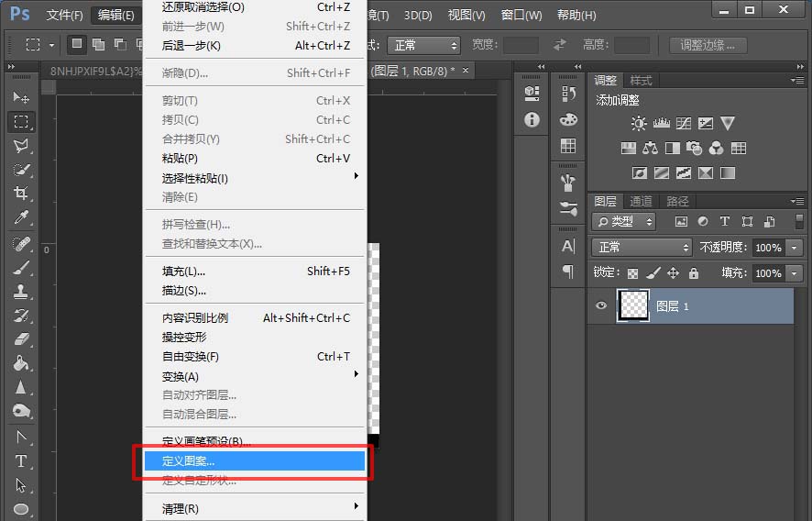Toggle lock all padlock icon
The width and height of the screenshot is (812, 521).
[694, 273]
